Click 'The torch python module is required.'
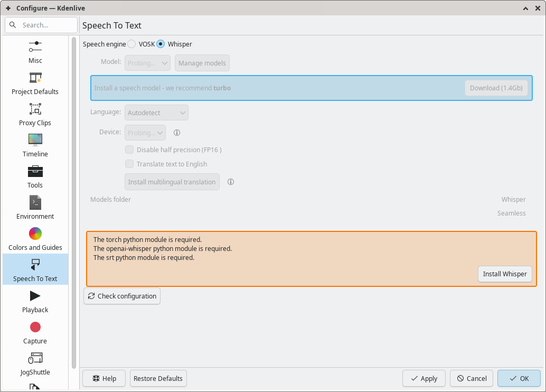 [x=147, y=240]
